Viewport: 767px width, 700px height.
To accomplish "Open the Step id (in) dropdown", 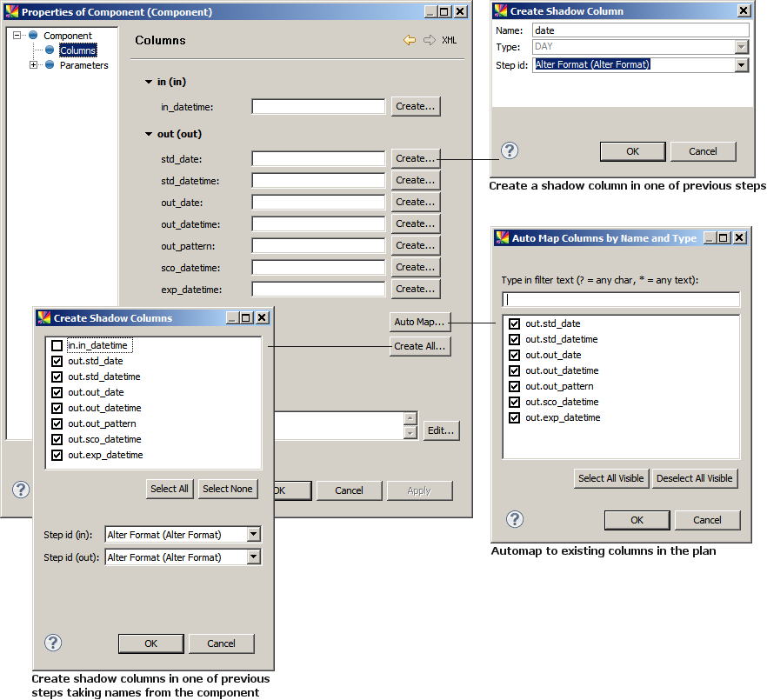I will pyautogui.click(x=253, y=535).
